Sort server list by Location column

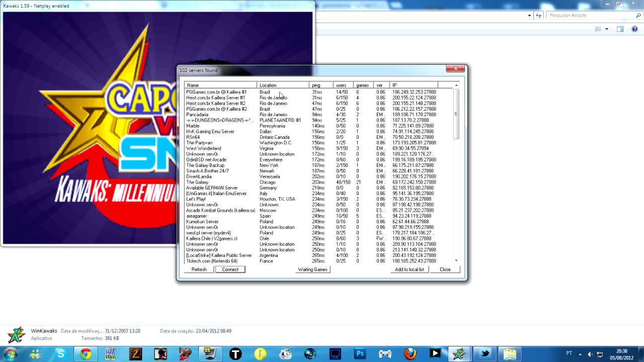click(283, 85)
